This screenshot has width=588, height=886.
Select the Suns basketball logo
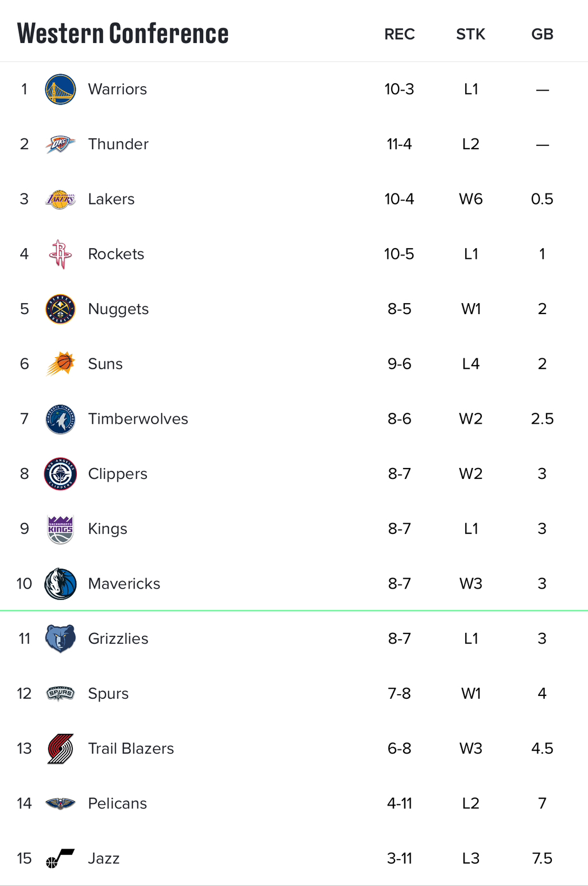60,364
